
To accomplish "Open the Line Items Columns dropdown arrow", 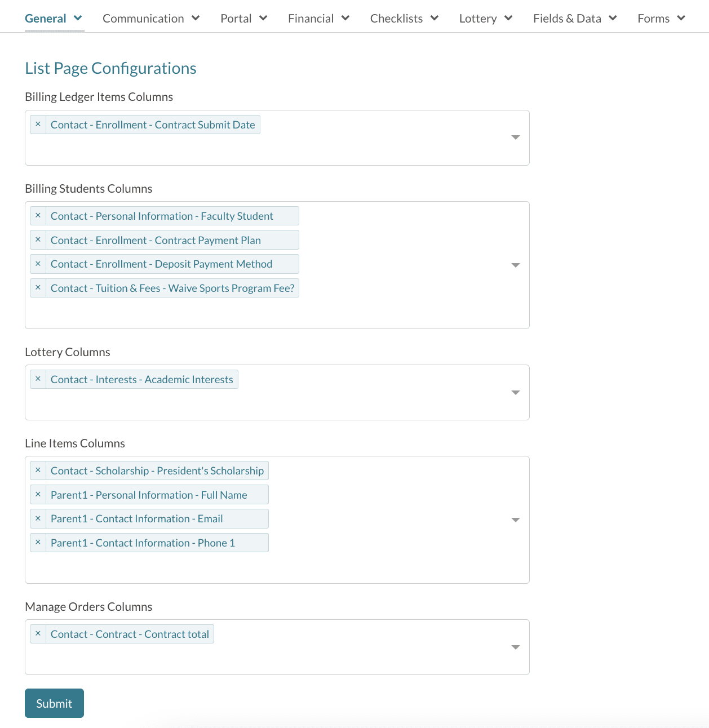I will (515, 520).
